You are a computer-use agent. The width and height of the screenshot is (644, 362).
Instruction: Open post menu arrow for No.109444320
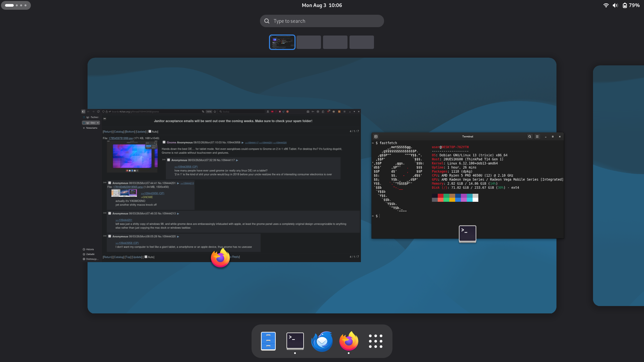click(178, 237)
